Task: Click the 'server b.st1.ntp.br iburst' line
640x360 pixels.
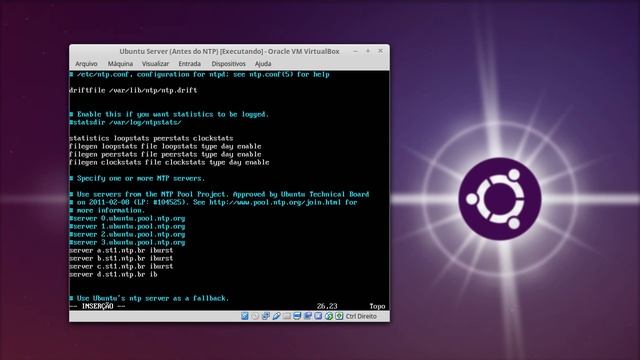Action: (x=121, y=258)
